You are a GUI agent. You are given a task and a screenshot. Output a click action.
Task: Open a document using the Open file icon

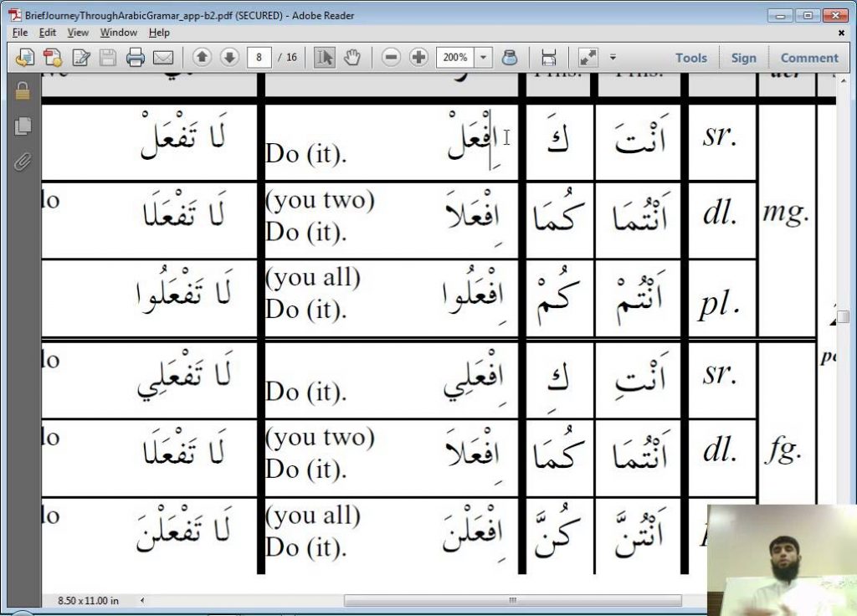click(x=25, y=57)
